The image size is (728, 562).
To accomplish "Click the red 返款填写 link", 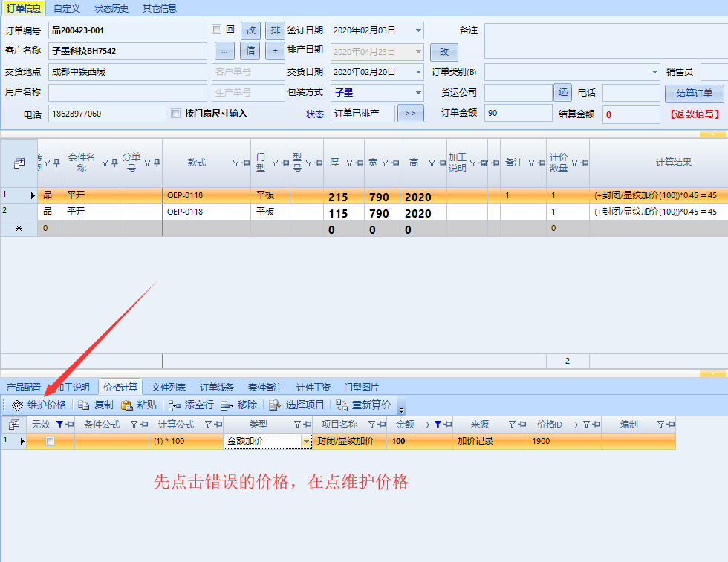I will point(695,114).
